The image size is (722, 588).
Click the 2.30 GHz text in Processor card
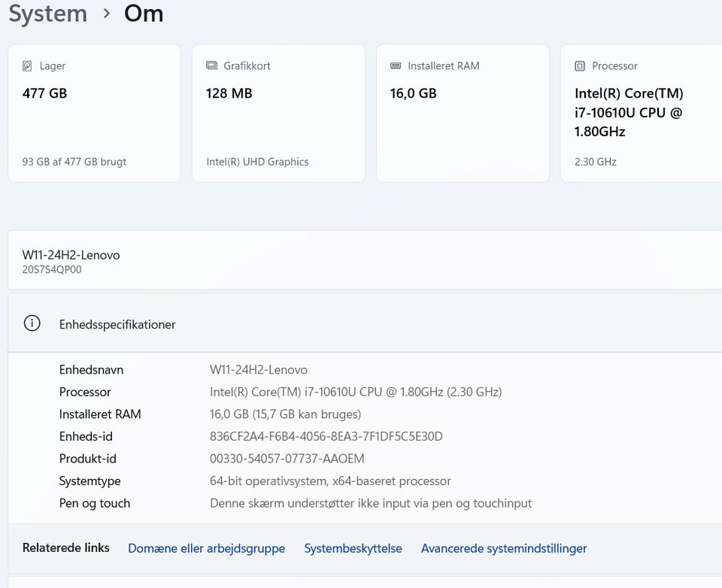595,162
